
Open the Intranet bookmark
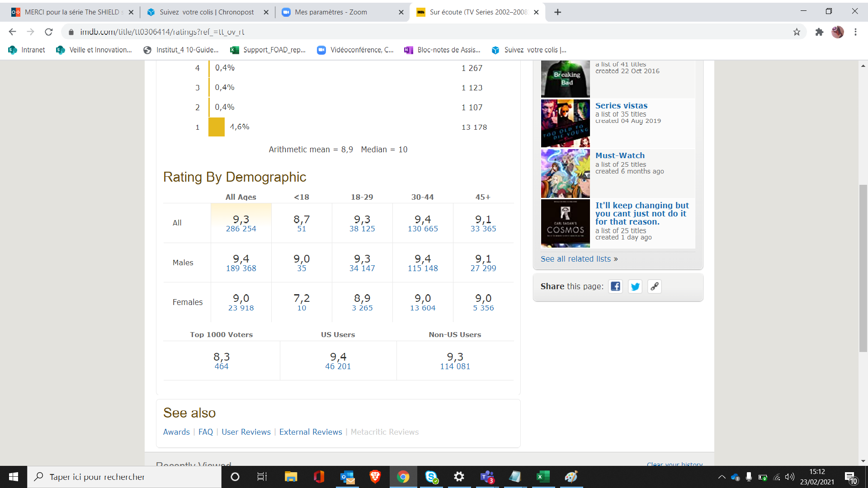[x=27, y=50]
